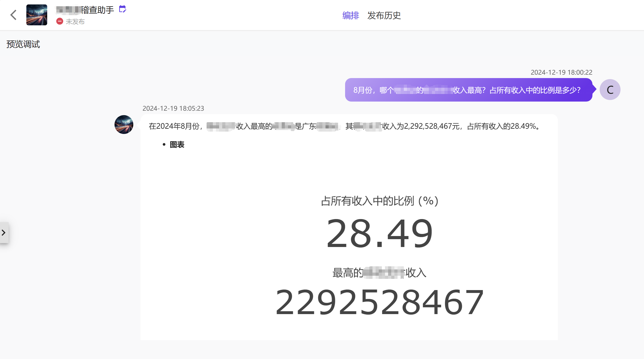Click the purple user question bubble

point(468,90)
